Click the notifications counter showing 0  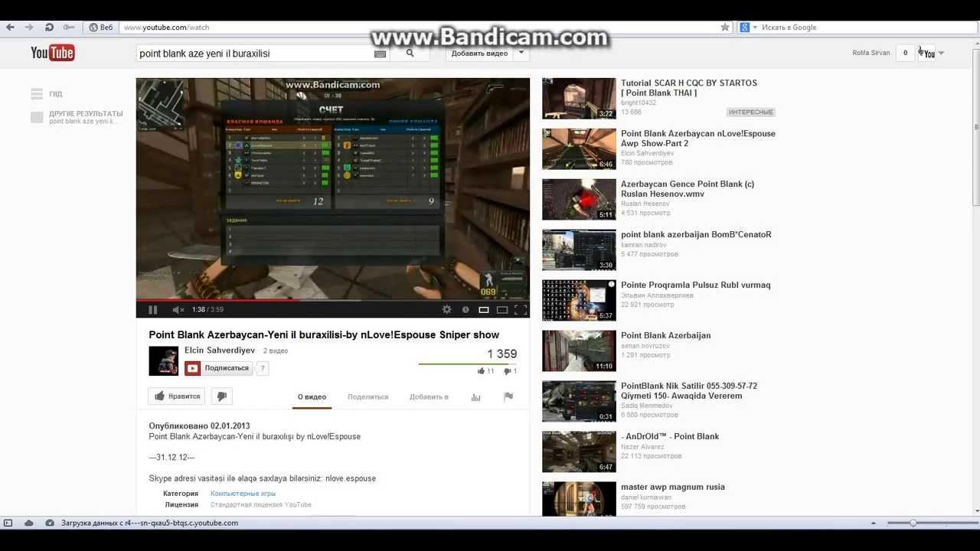(x=905, y=54)
